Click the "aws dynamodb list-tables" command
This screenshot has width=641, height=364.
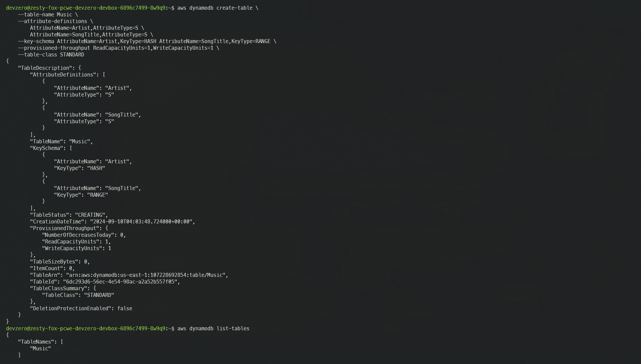click(x=213, y=329)
